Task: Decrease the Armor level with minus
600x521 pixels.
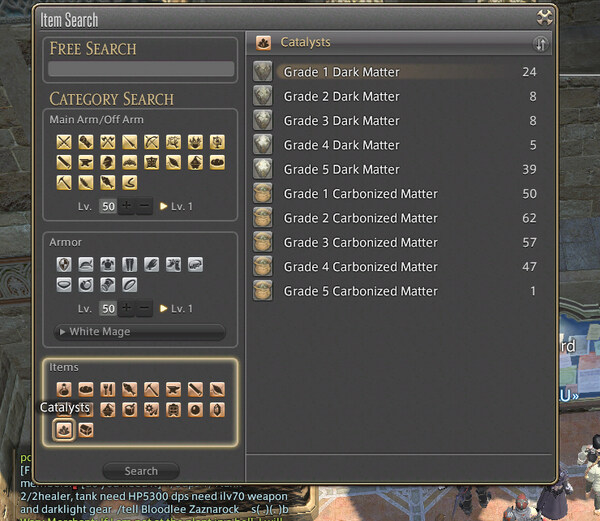Action: [x=144, y=308]
